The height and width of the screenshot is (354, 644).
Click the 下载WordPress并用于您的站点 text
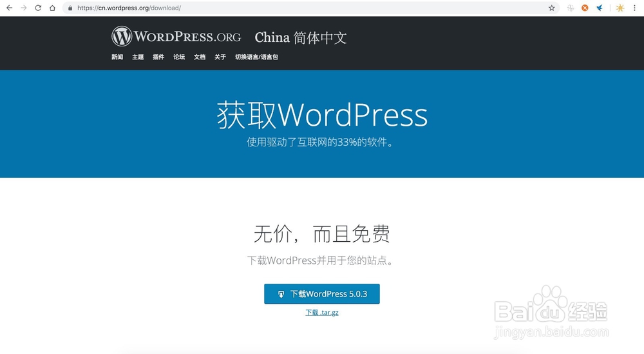pos(320,261)
